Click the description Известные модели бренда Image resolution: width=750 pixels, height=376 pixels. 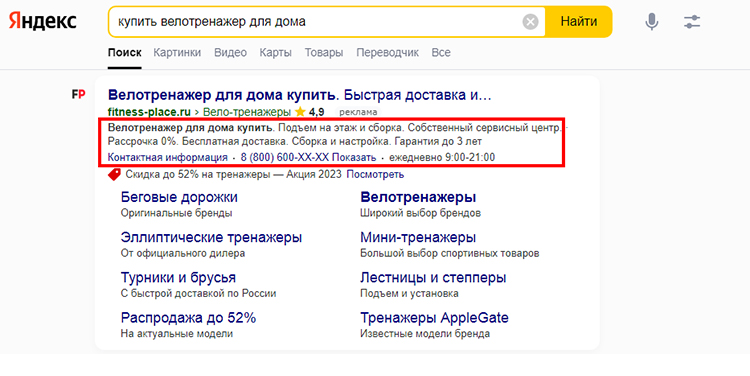tap(425, 333)
